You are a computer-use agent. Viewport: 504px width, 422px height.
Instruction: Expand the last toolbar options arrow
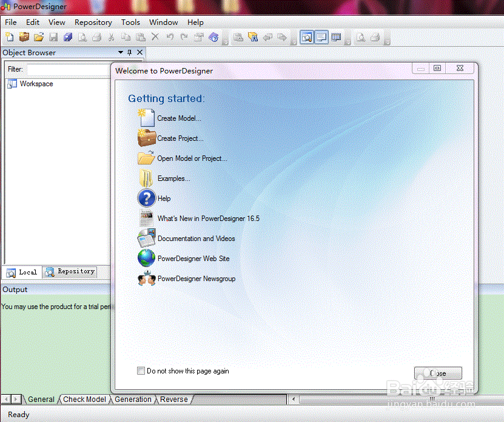coord(388,43)
